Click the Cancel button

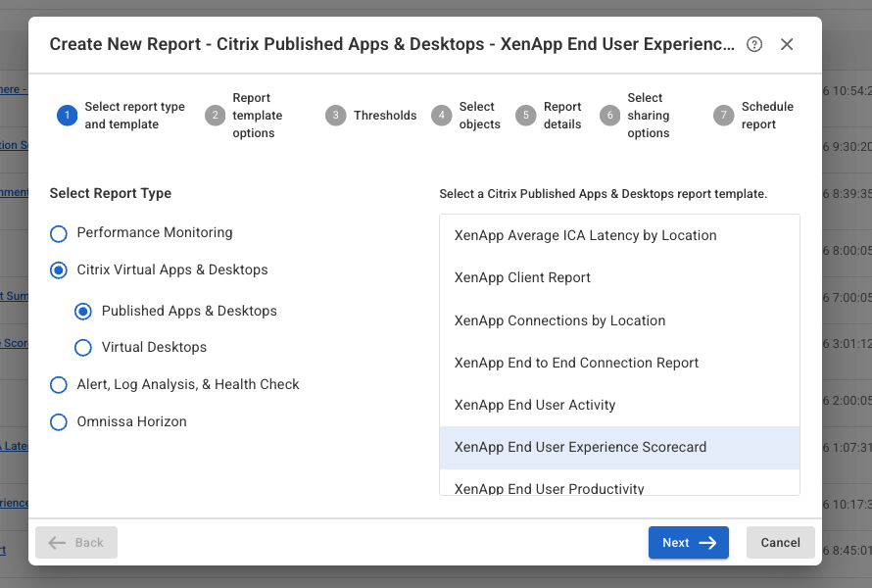pos(780,542)
